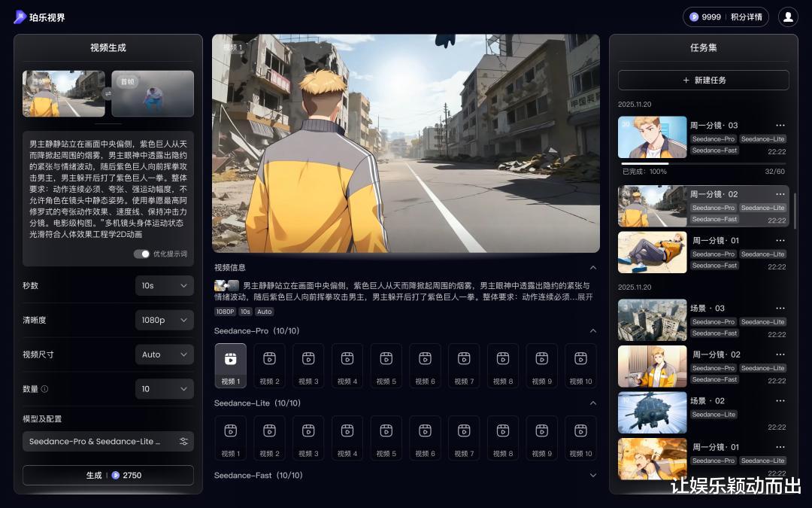This screenshot has height=508, width=812.
Task: Click into the prompt text area
Action: (x=108, y=189)
